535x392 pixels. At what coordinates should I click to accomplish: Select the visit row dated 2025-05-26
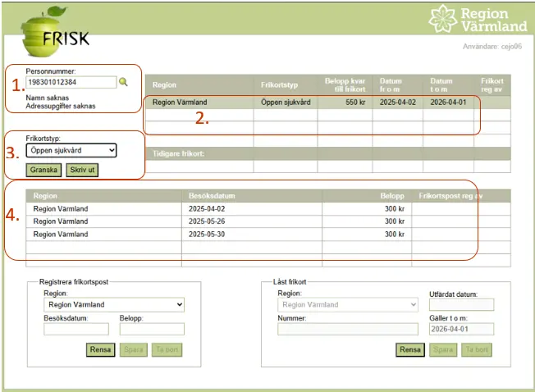[246, 221]
